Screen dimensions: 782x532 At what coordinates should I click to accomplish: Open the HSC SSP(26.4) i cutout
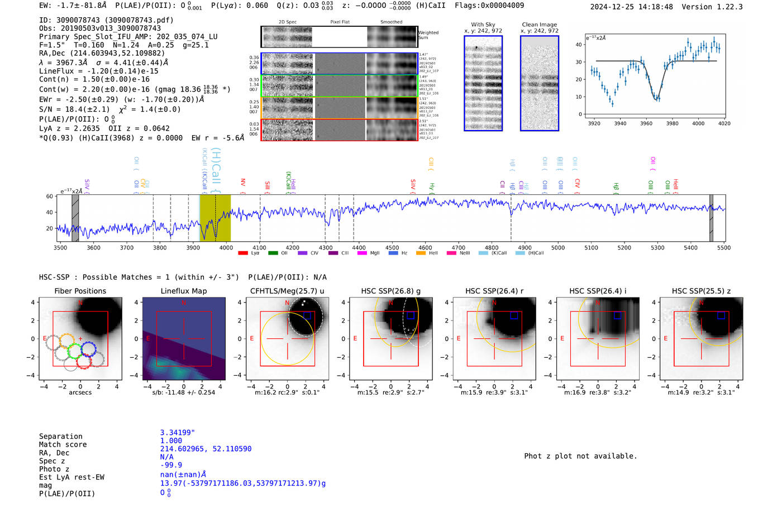pyautogui.click(x=598, y=339)
